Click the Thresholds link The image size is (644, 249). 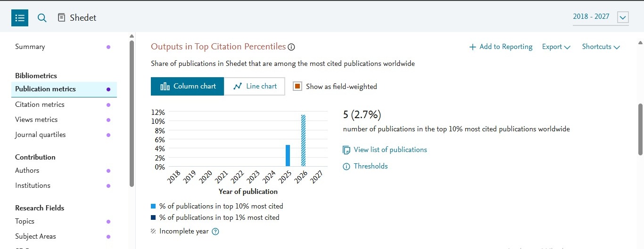tap(371, 166)
